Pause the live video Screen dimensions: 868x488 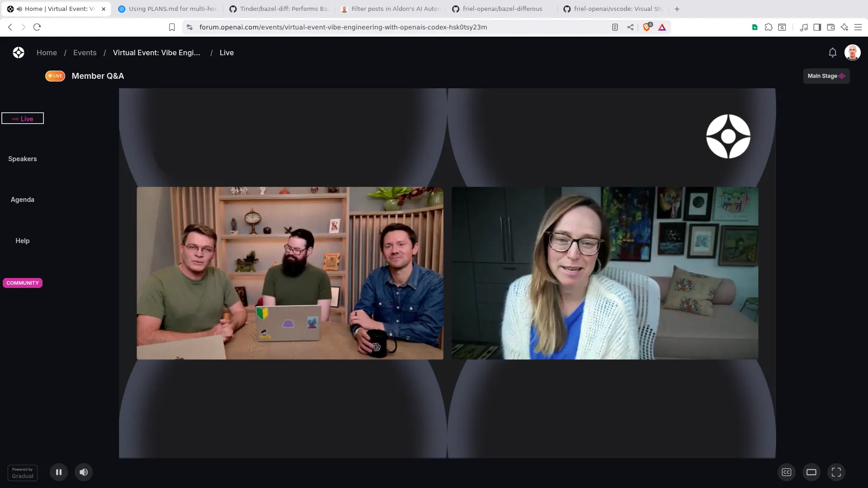(58, 472)
